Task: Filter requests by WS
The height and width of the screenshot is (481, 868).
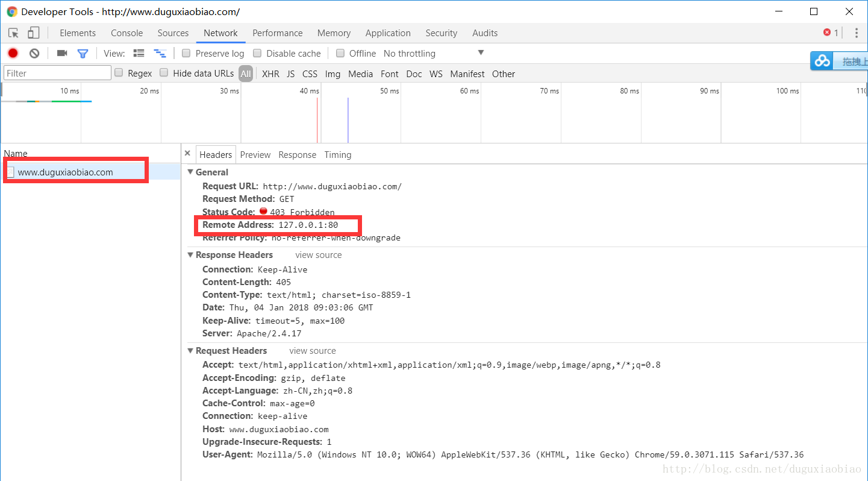Action: pyautogui.click(x=436, y=74)
